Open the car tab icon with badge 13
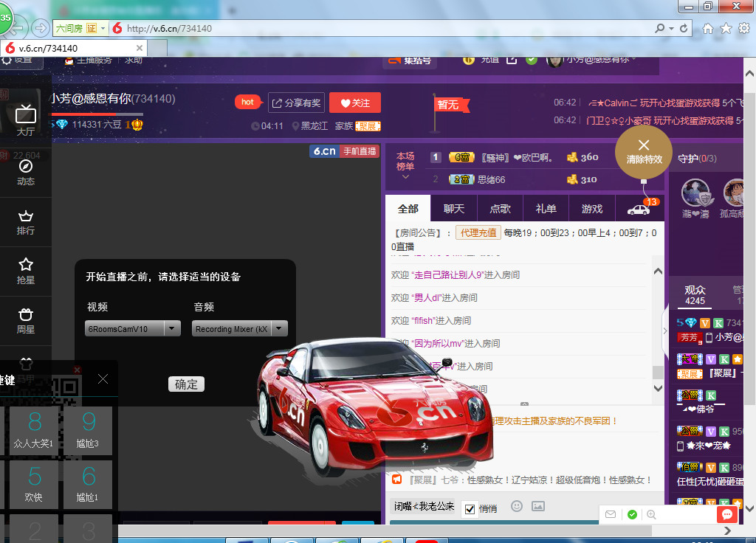 pos(639,209)
